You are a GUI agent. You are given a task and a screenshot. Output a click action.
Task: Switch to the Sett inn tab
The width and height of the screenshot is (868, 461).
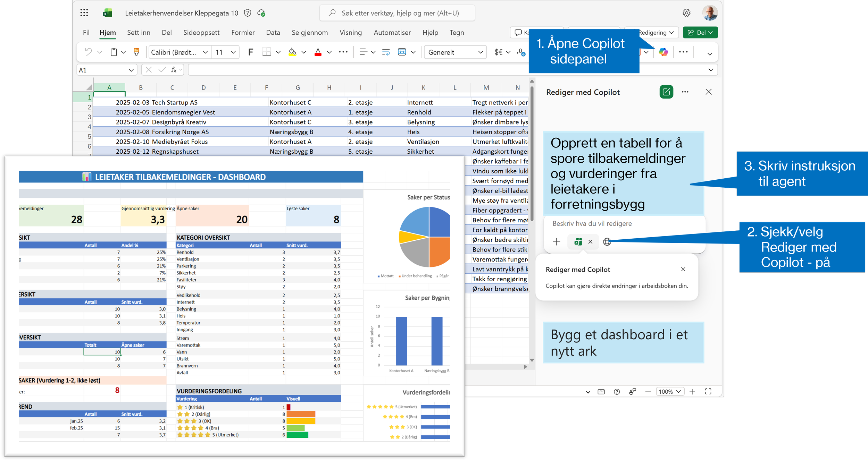point(139,33)
